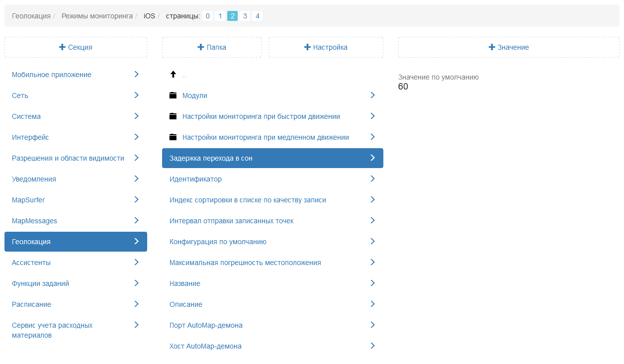Go to page 0 in breadcrumb pager

coord(208,16)
